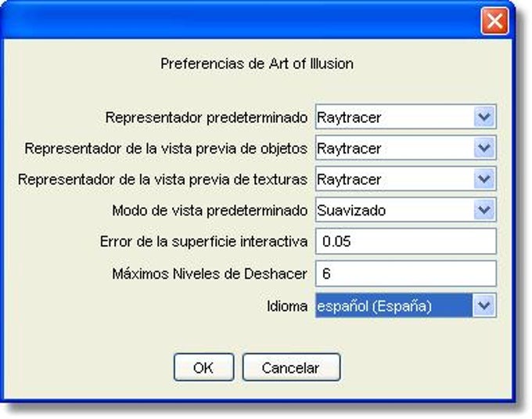Click the Error de la superficie interactiva label

(203, 242)
